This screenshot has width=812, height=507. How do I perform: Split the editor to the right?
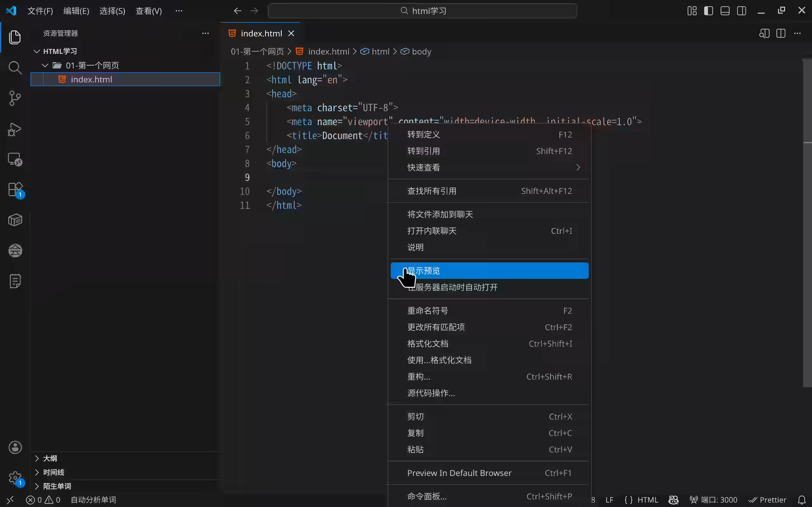pyautogui.click(x=781, y=34)
